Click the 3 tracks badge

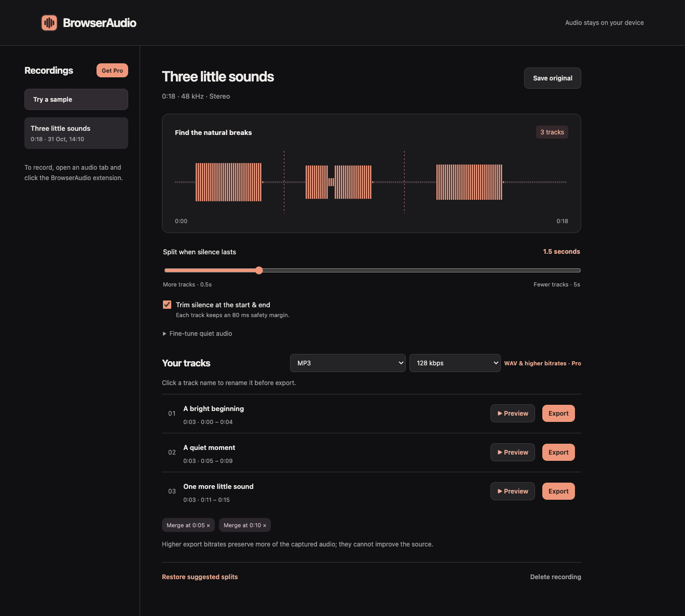[x=552, y=132]
